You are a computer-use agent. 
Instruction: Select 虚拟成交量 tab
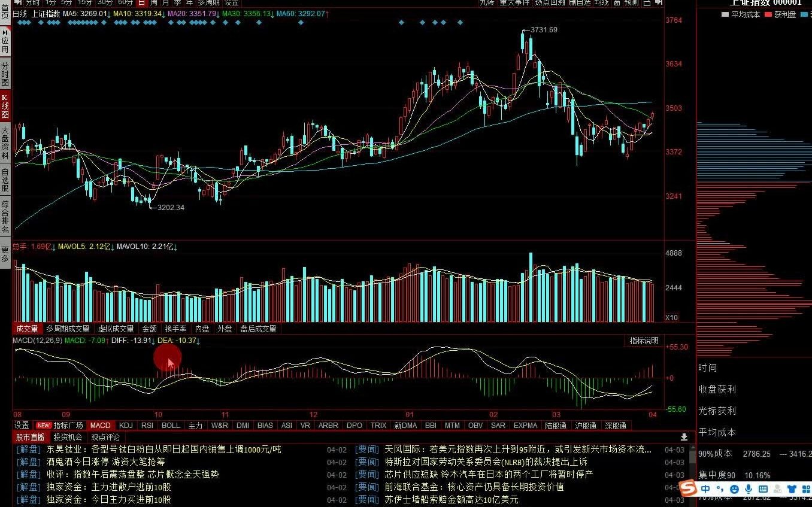pyautogui.click(x=116, y=329)
